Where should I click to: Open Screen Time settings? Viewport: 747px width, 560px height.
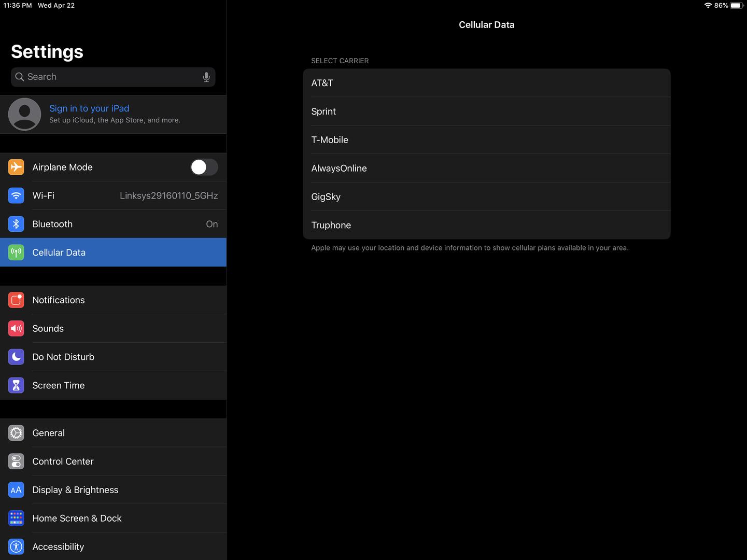[113, 385]
